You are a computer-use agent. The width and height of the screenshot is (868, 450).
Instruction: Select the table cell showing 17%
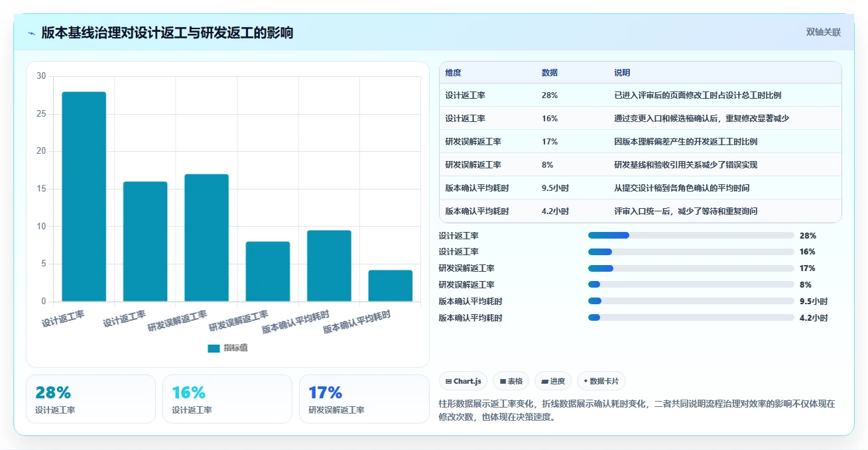click(550, 142)
